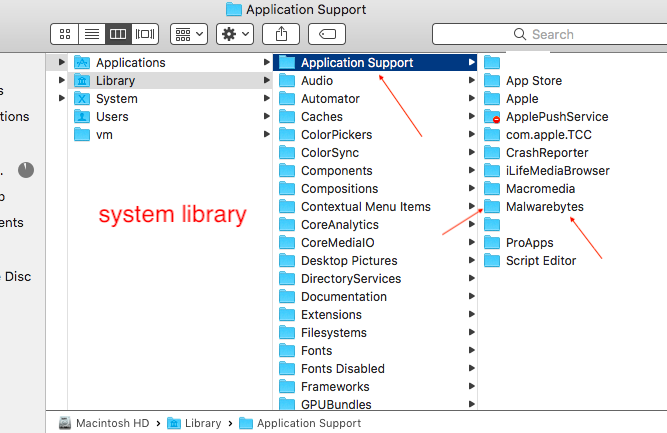Screen dimensions: 667x433
Task: Click the Macromedia folder icon
Action: [x=492, y=189]
